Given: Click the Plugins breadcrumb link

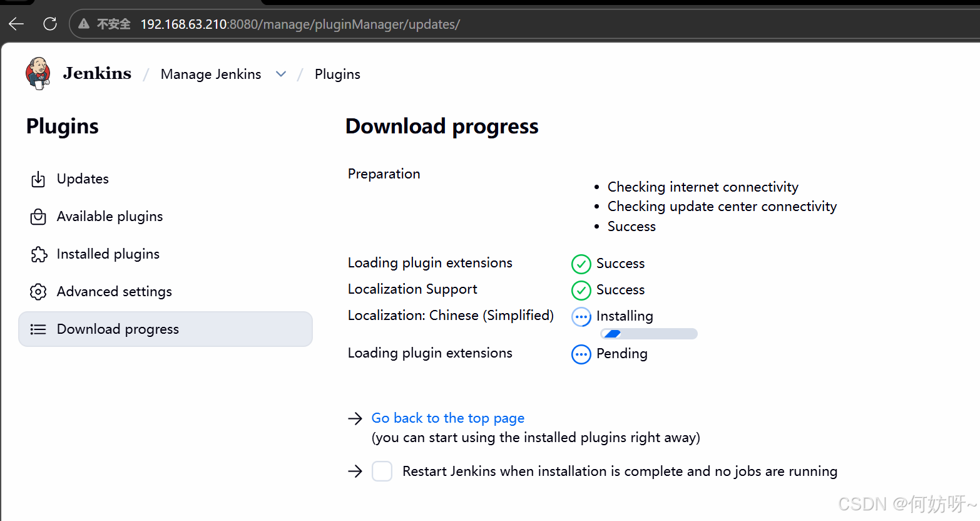Looking at the screenshot, I should click(337, 74).
